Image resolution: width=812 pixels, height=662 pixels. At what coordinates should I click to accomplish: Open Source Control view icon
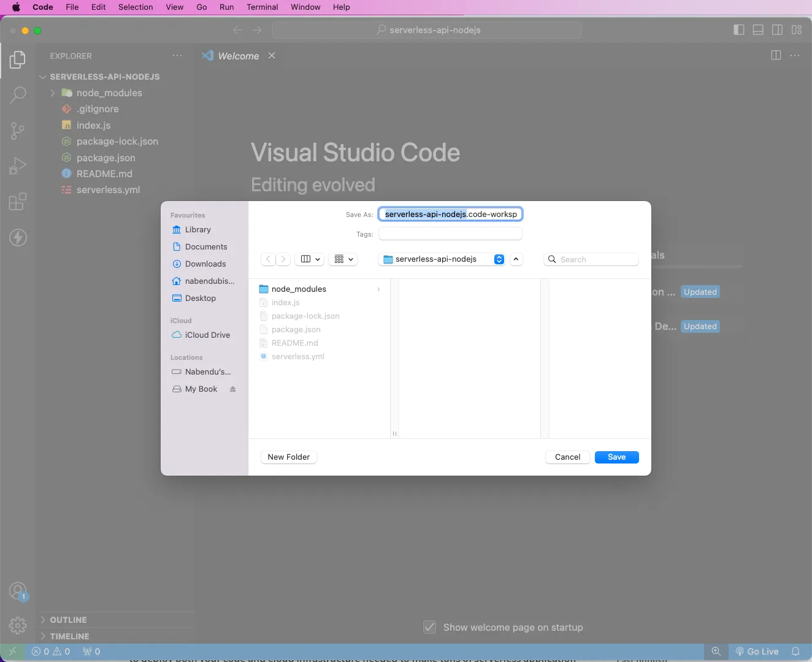(x=18, y=130)
